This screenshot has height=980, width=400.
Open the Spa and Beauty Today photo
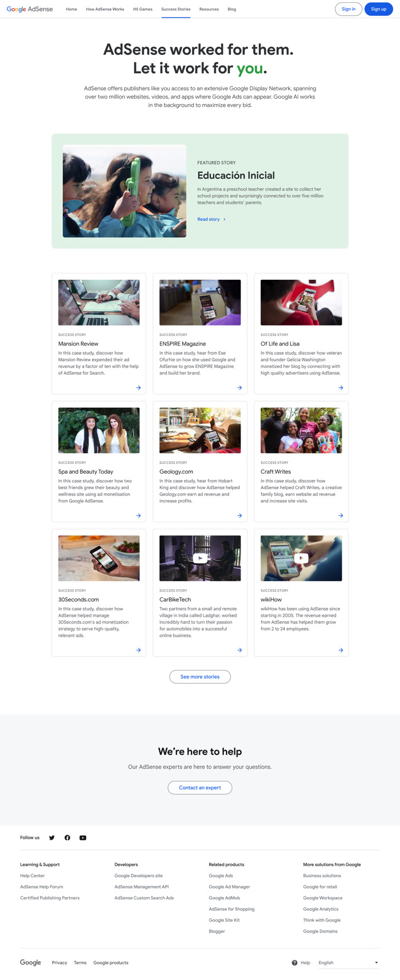pyautogui.click(x=99, y=430)
